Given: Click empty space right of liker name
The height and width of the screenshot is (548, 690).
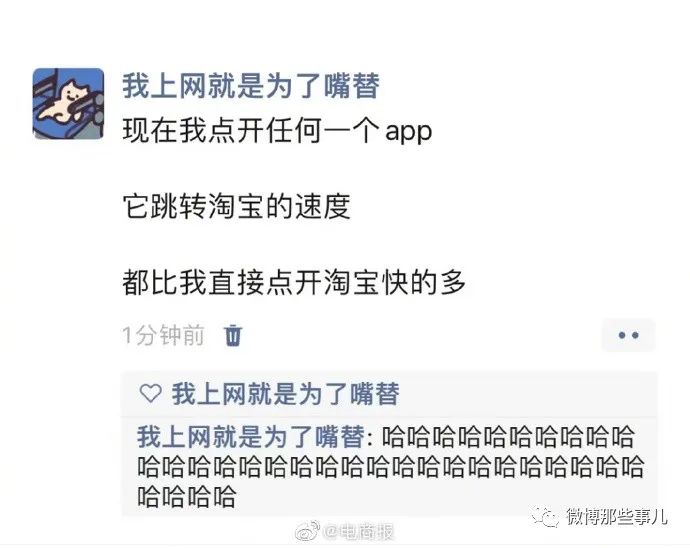Looking at the screenshot, I should [x=528, y=394].
